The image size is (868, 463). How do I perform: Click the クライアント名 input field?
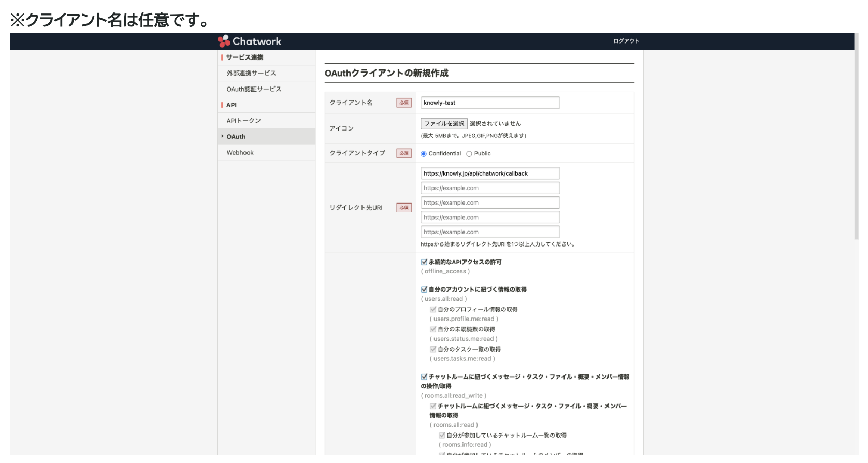[490, 103]
